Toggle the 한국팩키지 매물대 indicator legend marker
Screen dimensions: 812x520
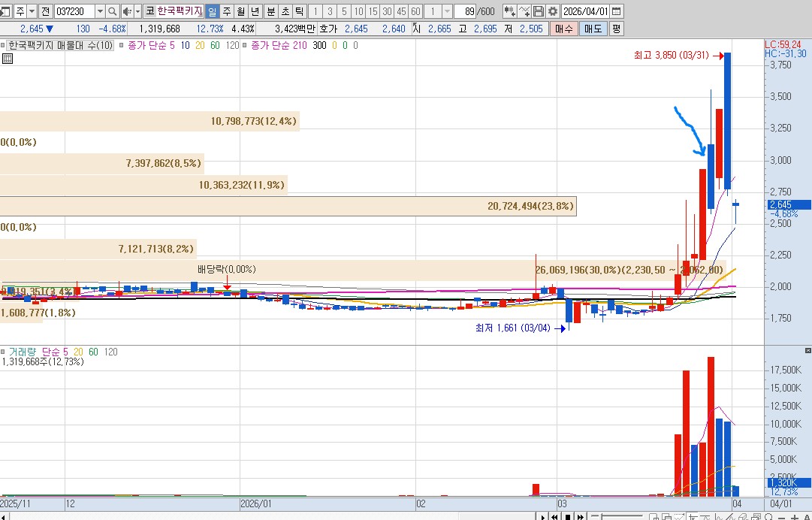tap(5, 46)
